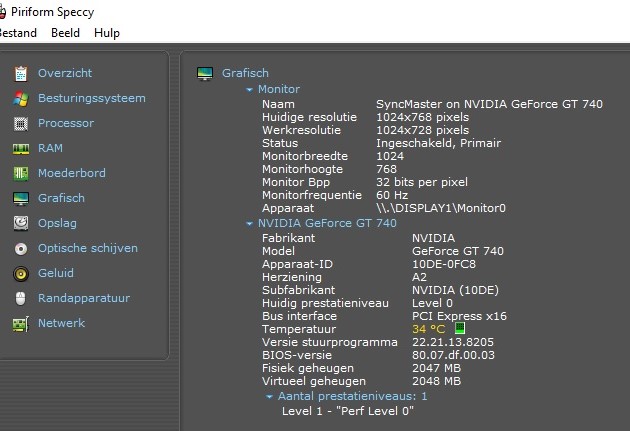This screenshot has height=431, width=630.
Task: Select the Apparaat-ID value 10DE-0FC8
Action: [444, 264]
